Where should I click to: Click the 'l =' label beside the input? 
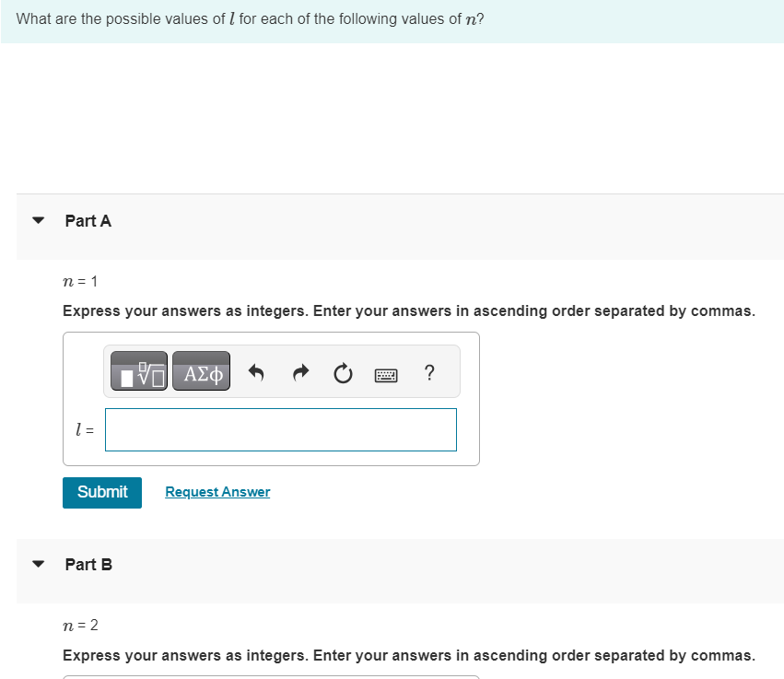(x=85, y=430)
